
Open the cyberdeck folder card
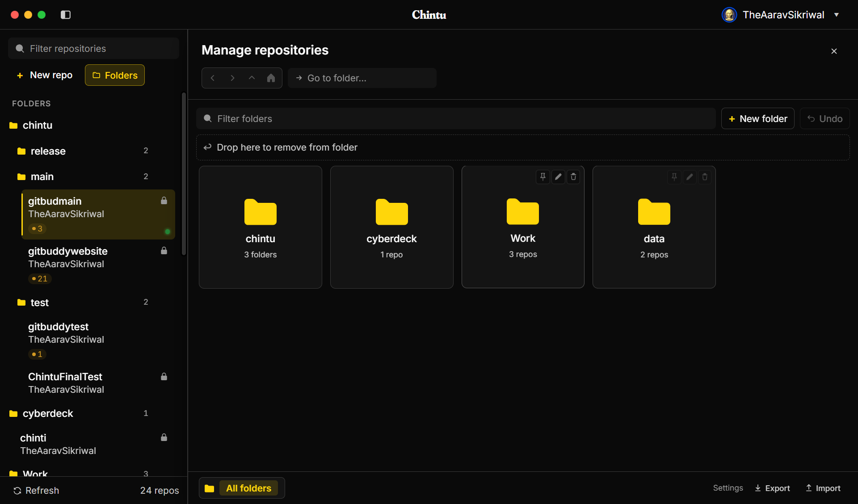(x=392, y=227)
